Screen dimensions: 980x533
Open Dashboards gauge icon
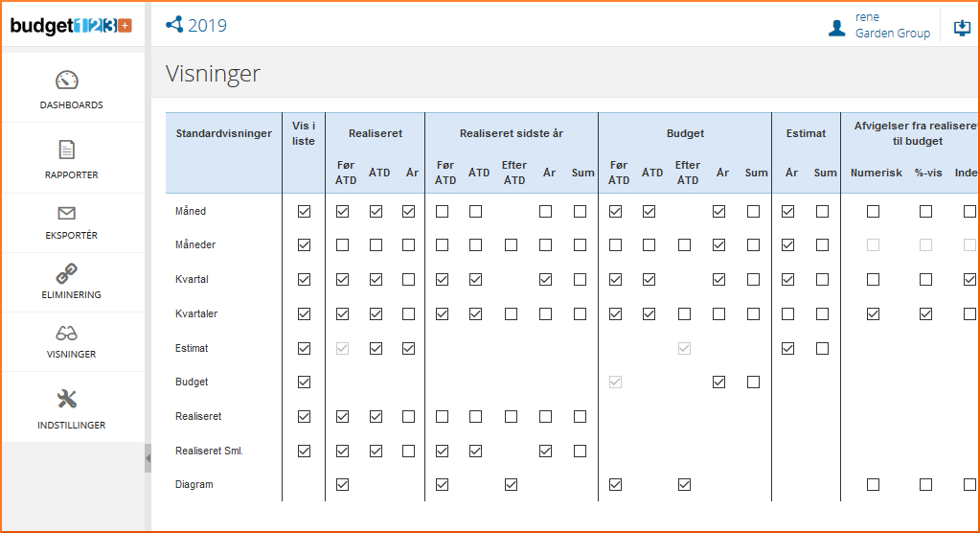[x=66, y=81]
